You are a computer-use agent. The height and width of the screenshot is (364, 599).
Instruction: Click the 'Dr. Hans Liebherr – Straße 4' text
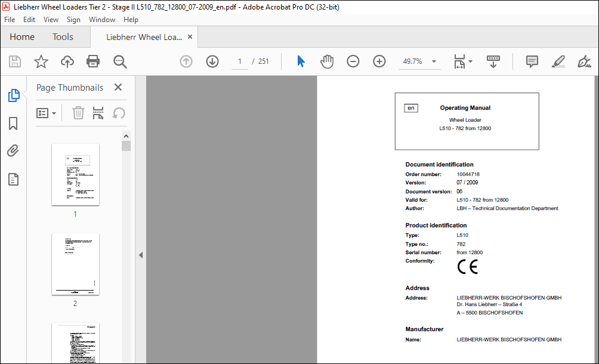point(489,304)
